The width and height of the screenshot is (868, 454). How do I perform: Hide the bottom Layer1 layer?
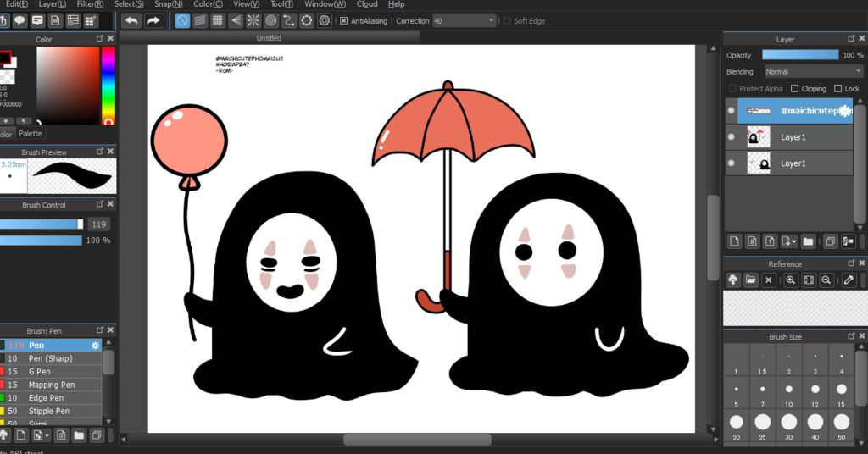(x=731, y=163)
